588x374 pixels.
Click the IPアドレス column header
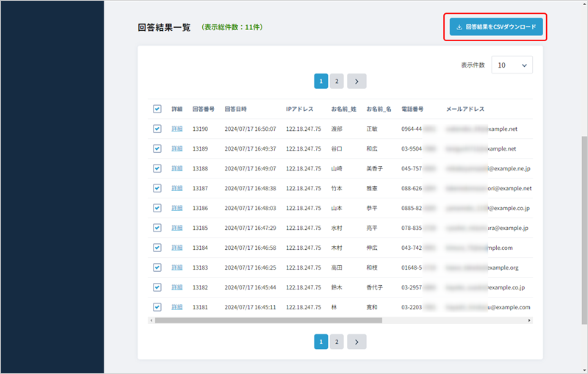click(300, 109)
